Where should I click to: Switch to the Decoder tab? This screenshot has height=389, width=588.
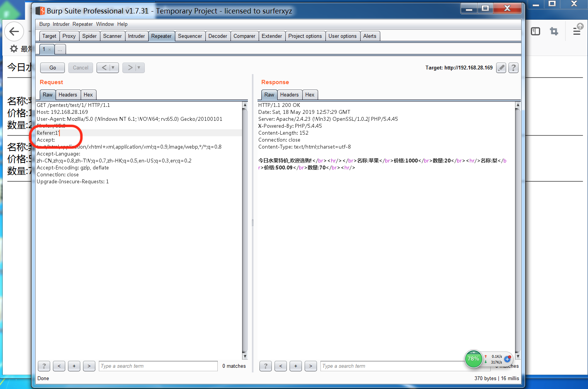tap(218, 36)
